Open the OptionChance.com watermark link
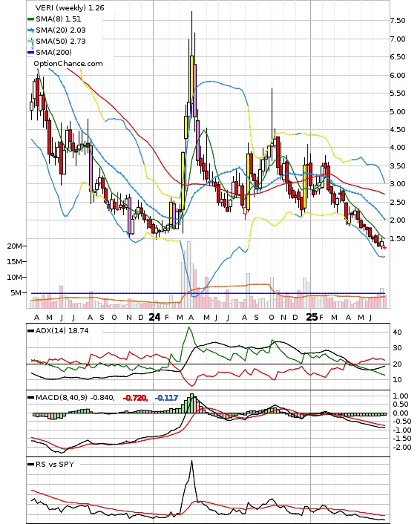The image size is (420, 524). click(68, 64)
